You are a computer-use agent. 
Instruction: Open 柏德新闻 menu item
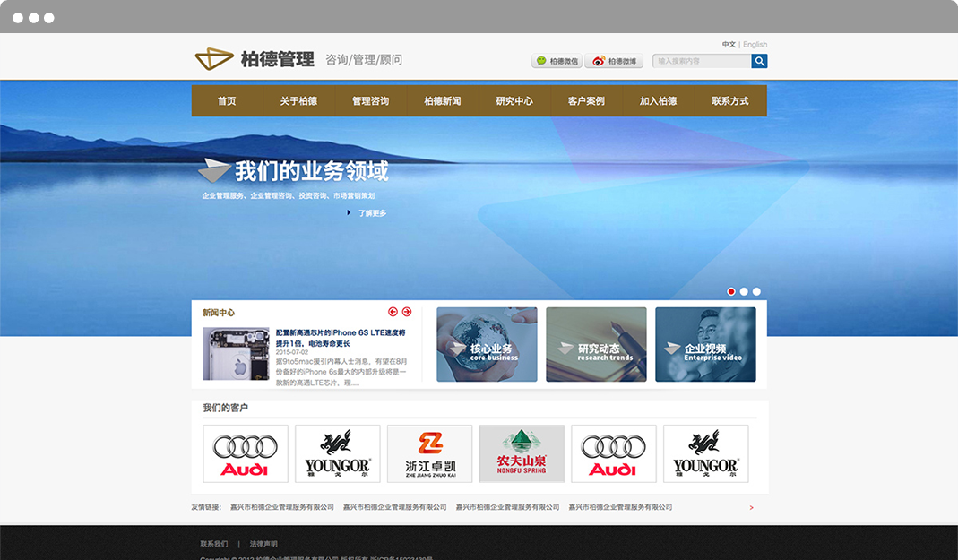pyautogui.click(x=443, y=100)
